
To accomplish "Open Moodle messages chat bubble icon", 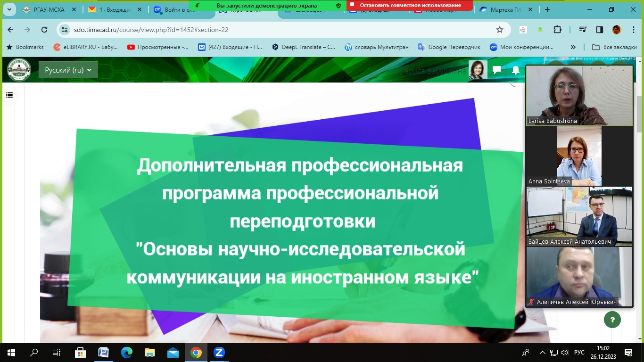I will (496, 70).
